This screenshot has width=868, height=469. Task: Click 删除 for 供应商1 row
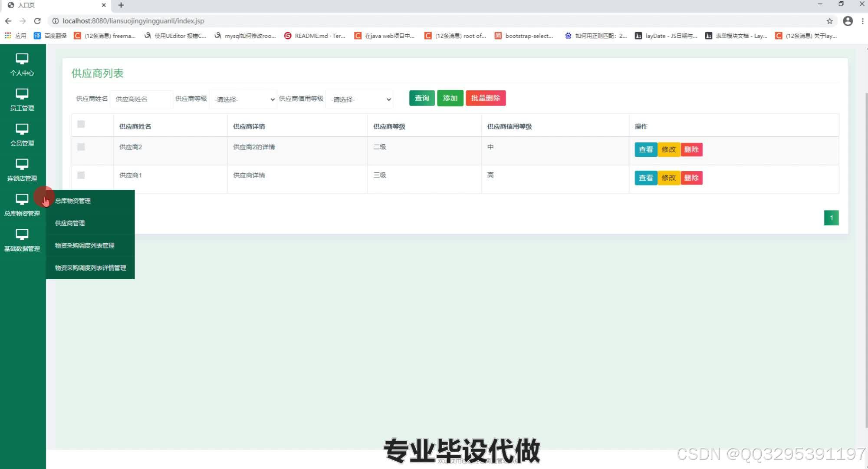pos(691,178)
